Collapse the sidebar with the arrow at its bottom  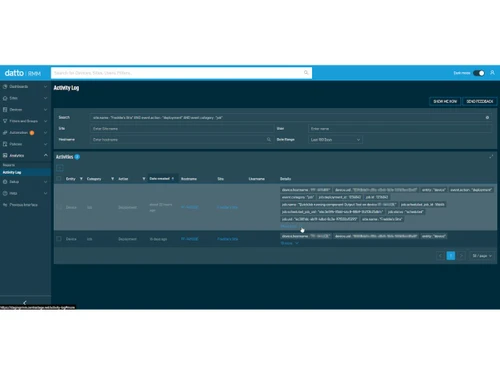[x=25, y=303]
